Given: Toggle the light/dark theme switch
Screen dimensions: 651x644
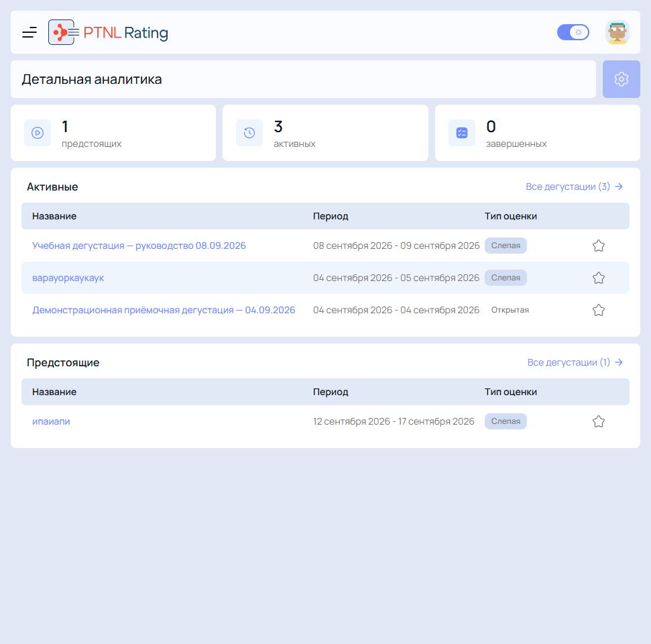Looking at the screenshot, I should 573,32.
